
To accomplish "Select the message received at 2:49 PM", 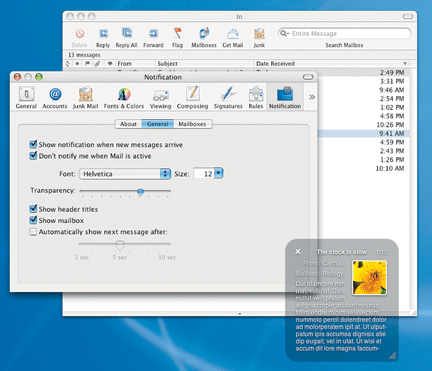I will click(363, 72).
